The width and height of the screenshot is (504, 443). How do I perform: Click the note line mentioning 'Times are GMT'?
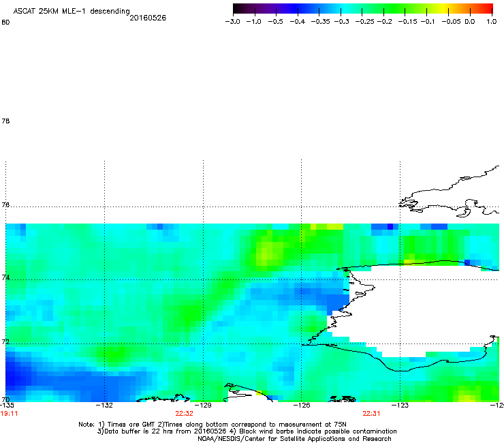[212, 425]
